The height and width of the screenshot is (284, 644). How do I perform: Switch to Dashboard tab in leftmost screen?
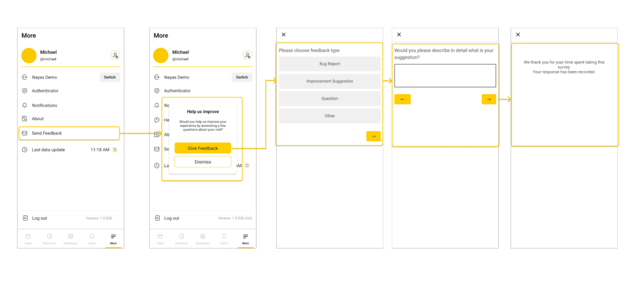pos(70,238)
